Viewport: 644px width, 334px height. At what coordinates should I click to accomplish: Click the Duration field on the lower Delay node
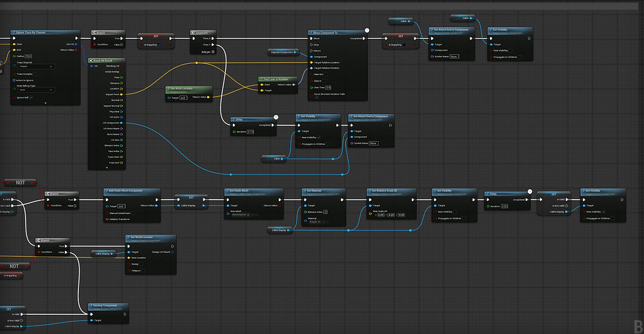pyautogui.click(x=505, y=206)
